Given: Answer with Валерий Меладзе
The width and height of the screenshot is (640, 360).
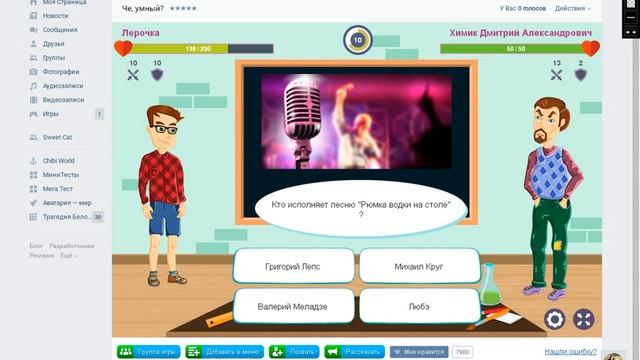Looking at the screenshot, I should tap(293, 306).
